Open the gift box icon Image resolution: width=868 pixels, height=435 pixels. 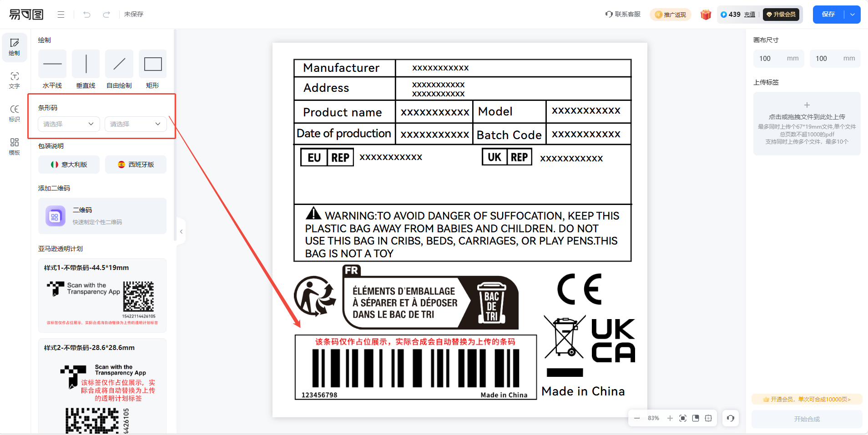coord(706,15)
